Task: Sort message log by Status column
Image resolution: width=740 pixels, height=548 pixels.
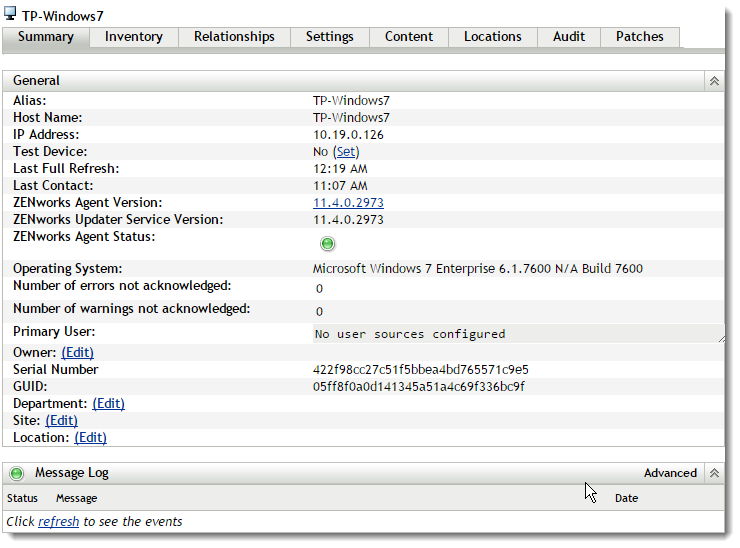Action: click(x=22, y=498)
